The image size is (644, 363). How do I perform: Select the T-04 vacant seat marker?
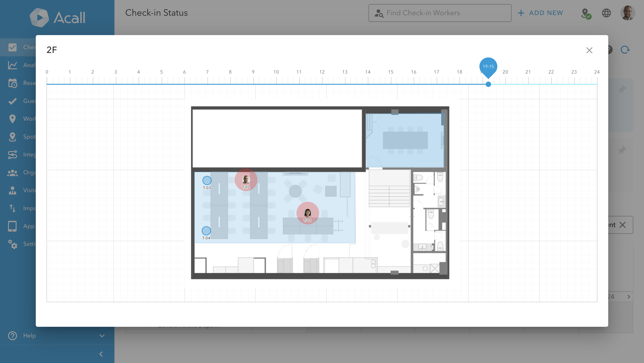pos(206,231)
